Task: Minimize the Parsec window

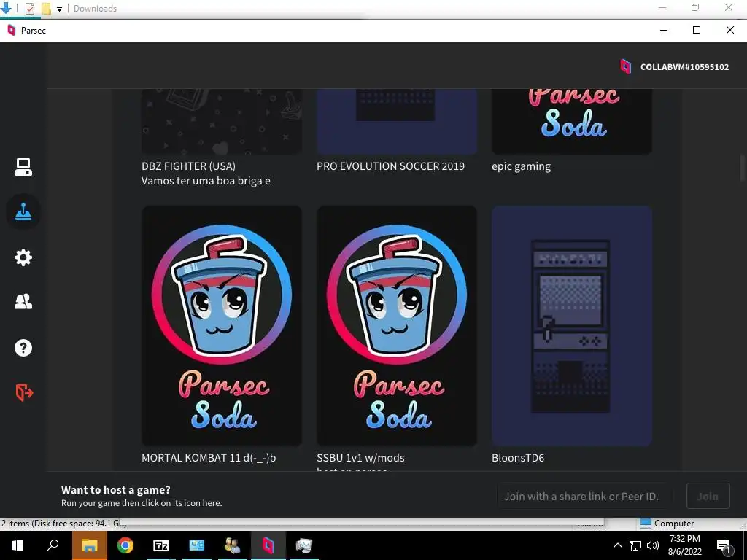Action: click(664, 30)
